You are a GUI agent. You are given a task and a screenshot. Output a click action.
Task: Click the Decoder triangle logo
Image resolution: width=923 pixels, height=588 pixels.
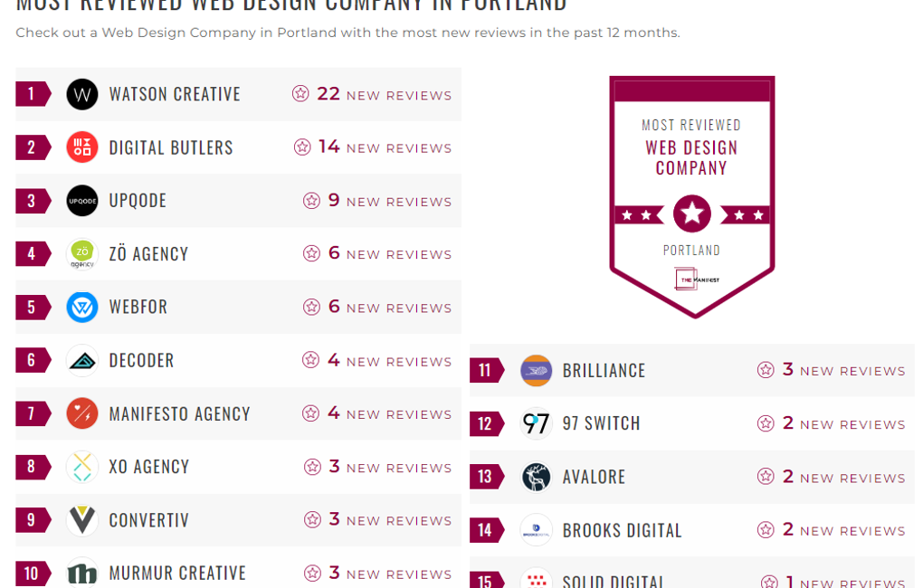(x=82, y=360)
